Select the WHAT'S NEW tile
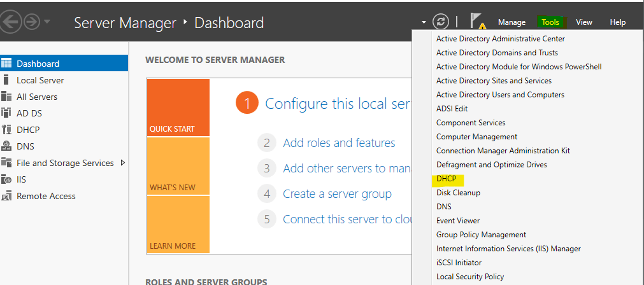The height and width of the screenshot is (285, 644). [x=178, y=166]
